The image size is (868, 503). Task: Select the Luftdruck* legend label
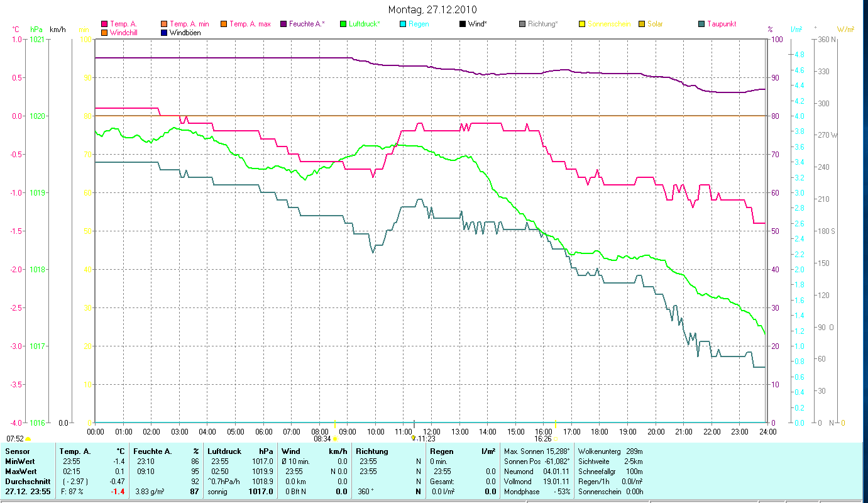coord(365,24)
